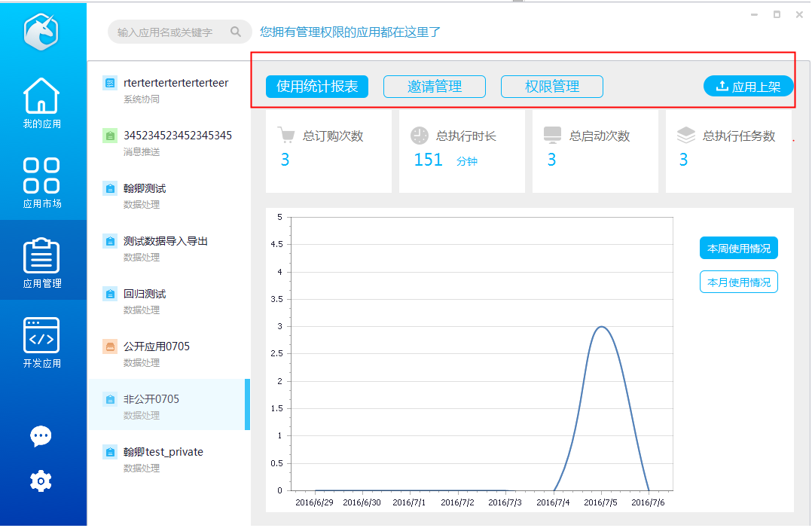
Task: Close the application window
Action: pyautogui.click(x=800, y=14)
